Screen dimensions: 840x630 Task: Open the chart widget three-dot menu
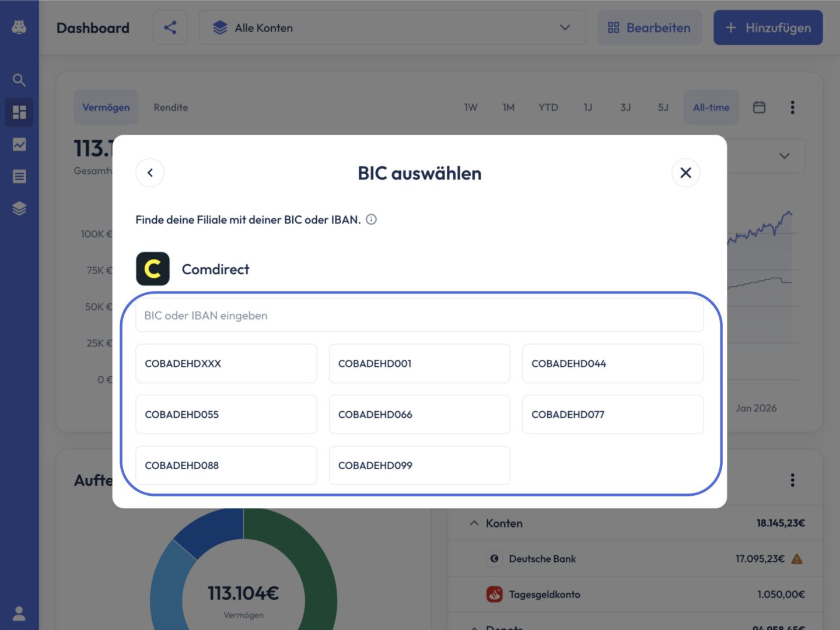pos(792,107)
